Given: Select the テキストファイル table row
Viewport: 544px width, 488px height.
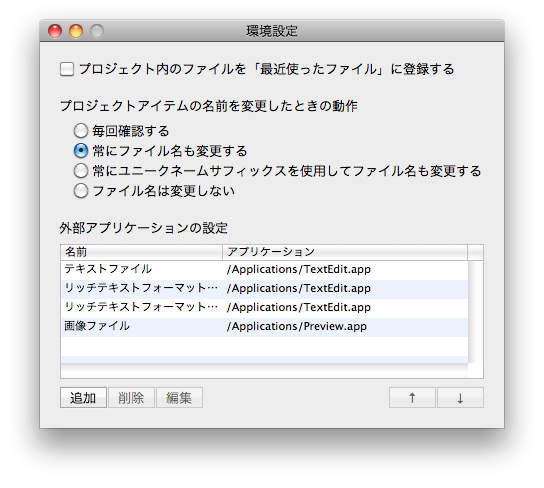Looking at the screenshot, I should click(264, 270).
